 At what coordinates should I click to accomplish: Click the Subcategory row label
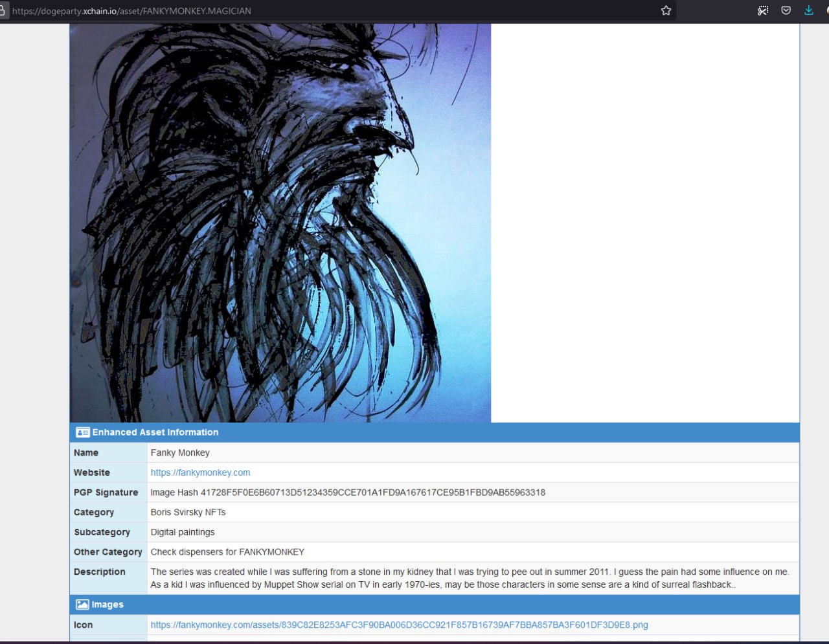click(102, 532)
